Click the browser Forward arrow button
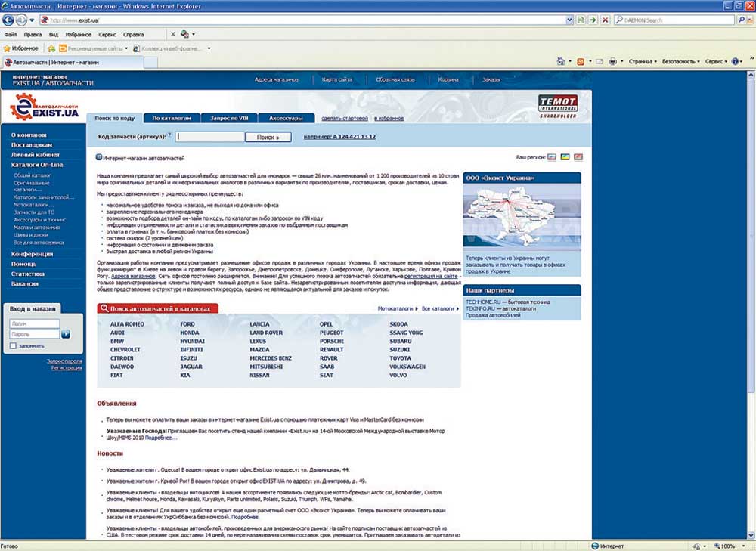 pos(21,20)
